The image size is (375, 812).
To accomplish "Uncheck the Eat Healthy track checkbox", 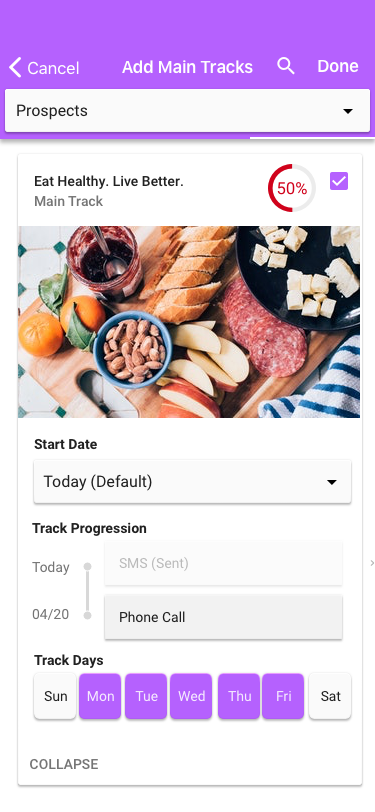I will pyautogui.click(x=339, y=181).
